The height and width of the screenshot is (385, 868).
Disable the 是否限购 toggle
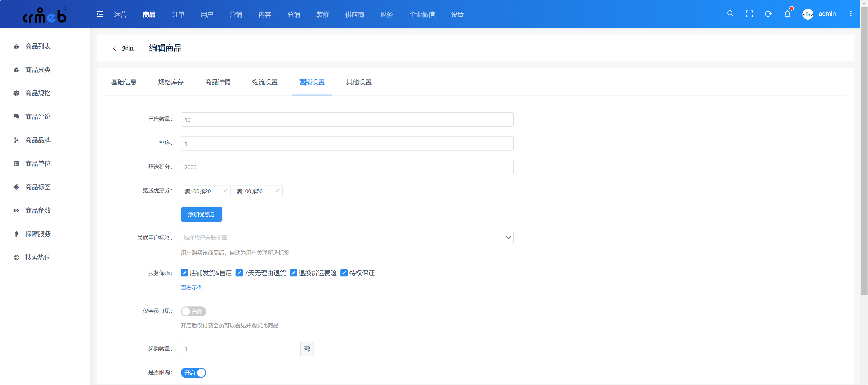tap(193, 373)
